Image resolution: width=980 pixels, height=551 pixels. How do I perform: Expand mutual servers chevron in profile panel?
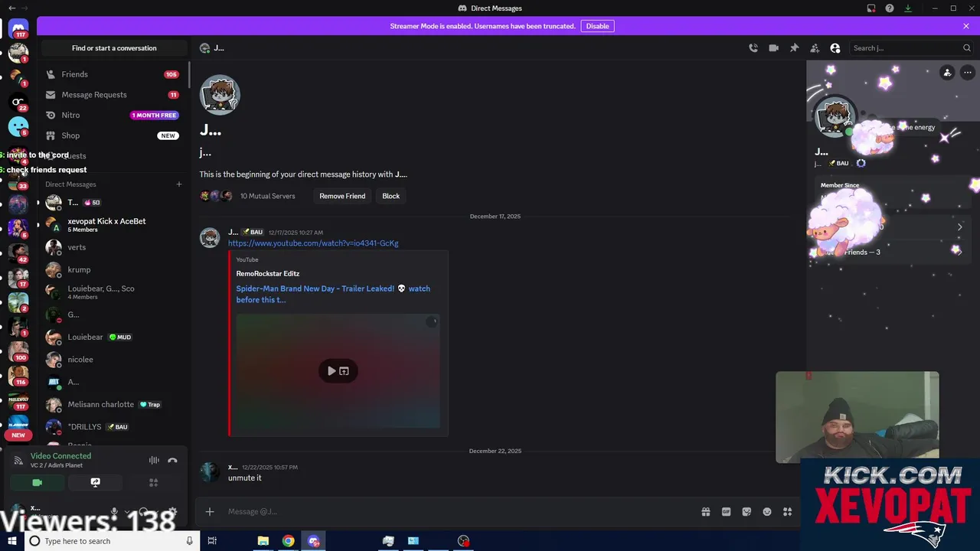(959, 227)
